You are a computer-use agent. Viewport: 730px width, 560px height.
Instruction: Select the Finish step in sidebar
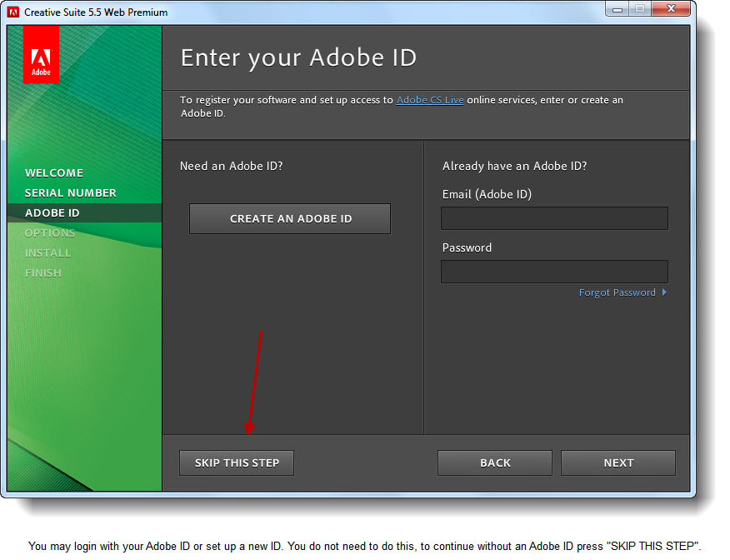pos(43,272)
